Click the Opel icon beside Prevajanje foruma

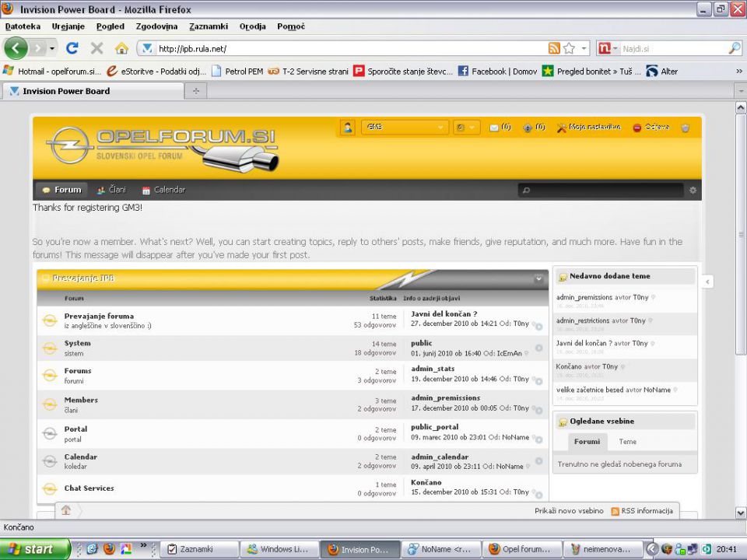pos(50,320)
